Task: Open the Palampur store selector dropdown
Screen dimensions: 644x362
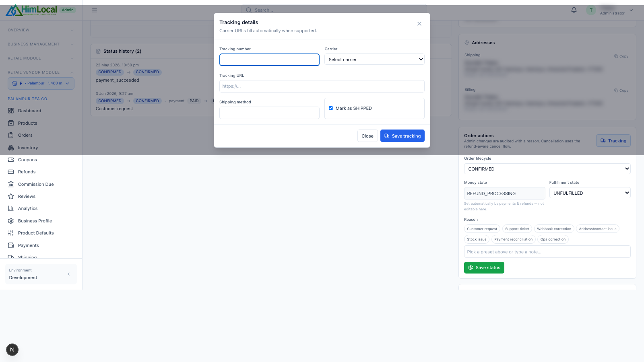Action: click(x=41, y=83)
